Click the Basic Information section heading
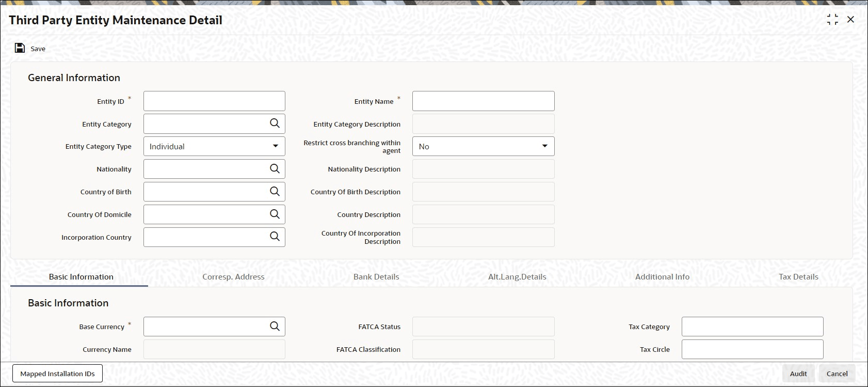The width and height of the screenshot is (868, 387). [x=68, y=303]
